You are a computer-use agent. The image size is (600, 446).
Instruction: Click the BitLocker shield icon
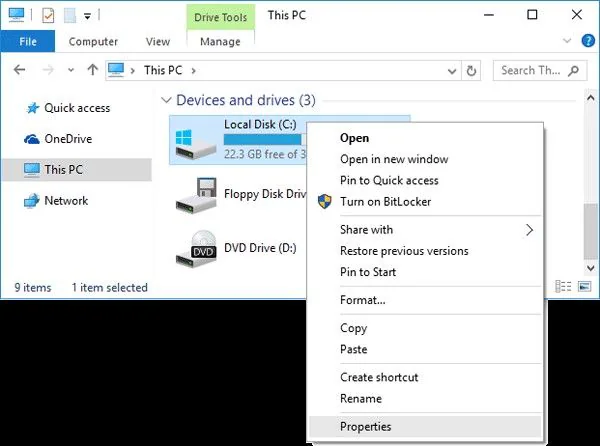coord(324,201)
